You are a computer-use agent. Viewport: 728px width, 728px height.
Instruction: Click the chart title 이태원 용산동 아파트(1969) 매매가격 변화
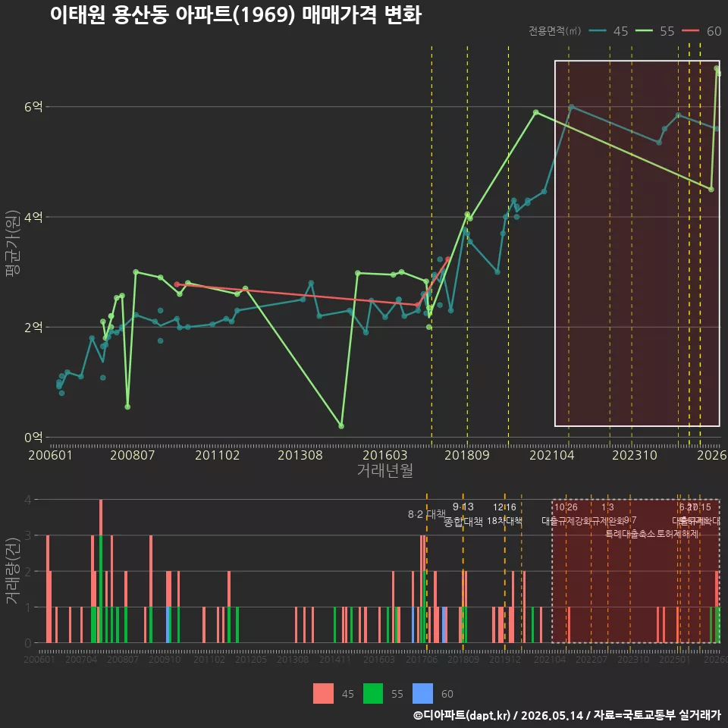236,14
